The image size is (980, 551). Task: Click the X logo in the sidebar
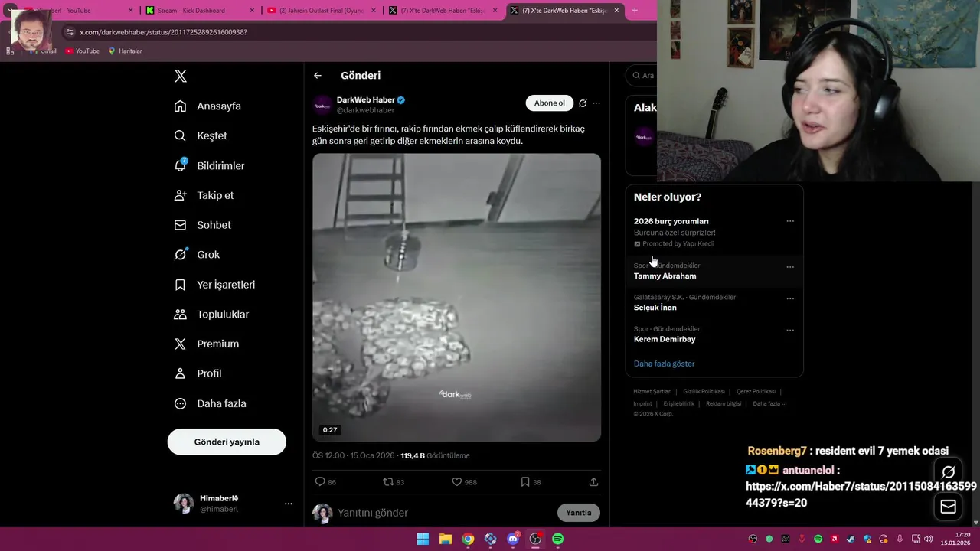coord(181,76)
